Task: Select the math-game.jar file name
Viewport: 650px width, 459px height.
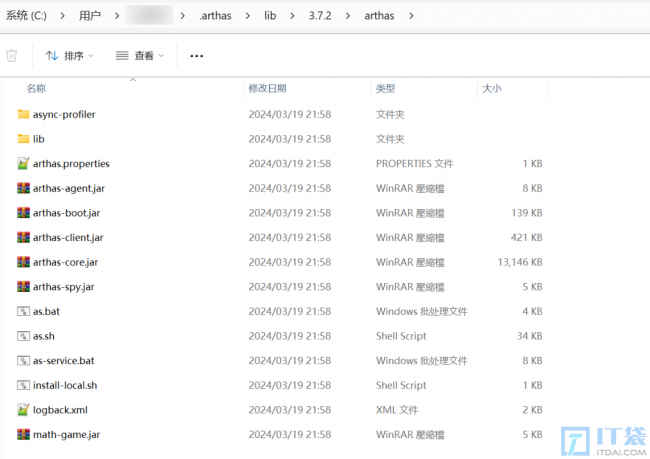Action: [x=67, y=435]
